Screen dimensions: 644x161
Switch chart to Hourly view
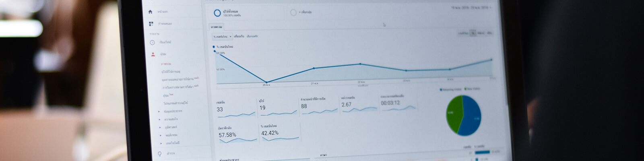pyautogui.click(x=463, y=33)
